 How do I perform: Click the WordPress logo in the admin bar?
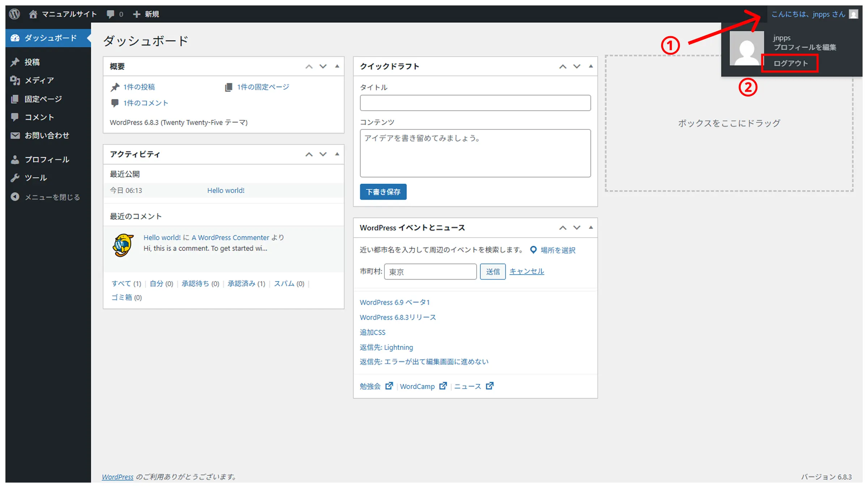tap(14, 14)
